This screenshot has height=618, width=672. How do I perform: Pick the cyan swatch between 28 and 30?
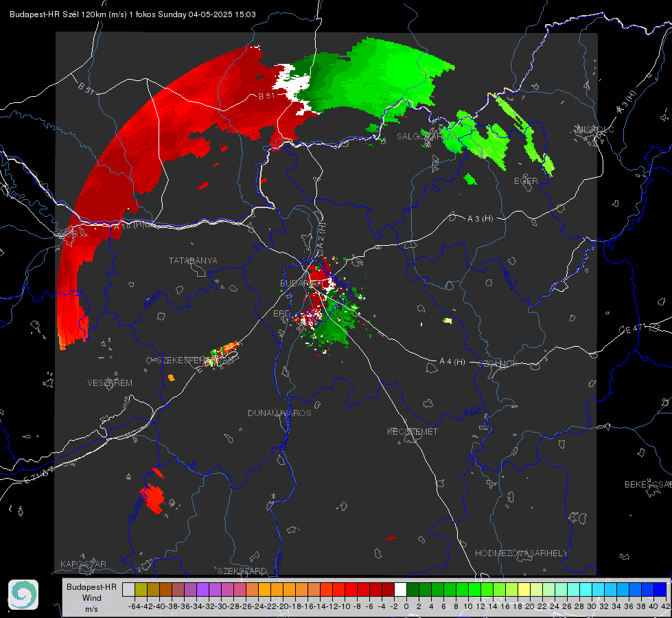click(x=586, y=589)
